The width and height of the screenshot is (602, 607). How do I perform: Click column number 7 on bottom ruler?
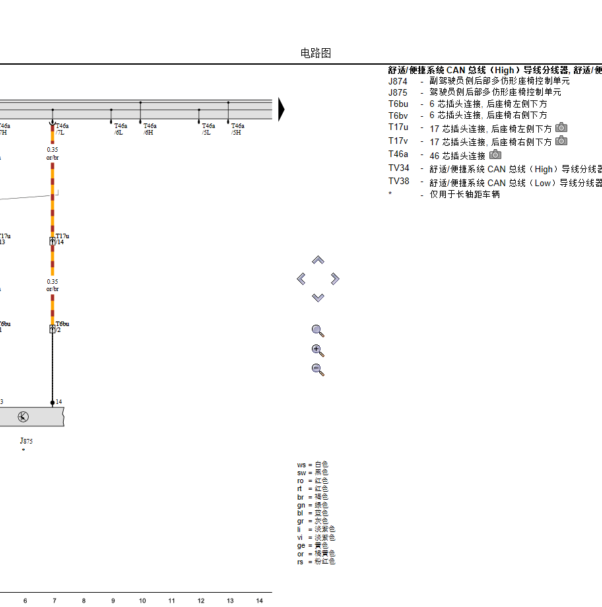click(x=54, y=600)
